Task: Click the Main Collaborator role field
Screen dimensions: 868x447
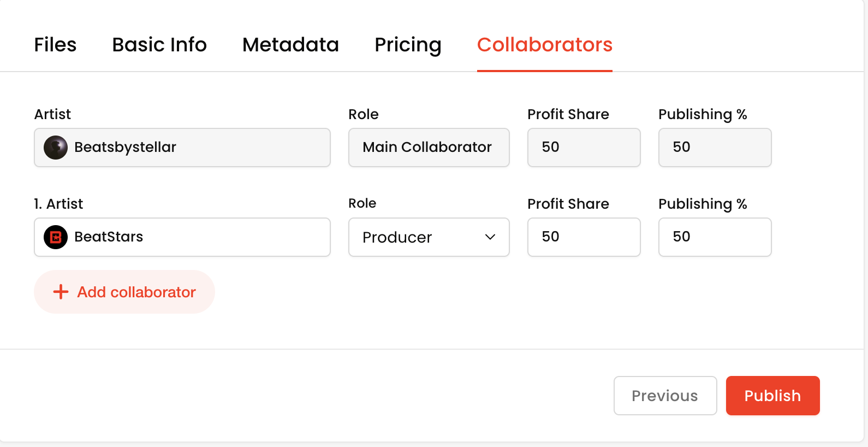Action: coord(429,148)
